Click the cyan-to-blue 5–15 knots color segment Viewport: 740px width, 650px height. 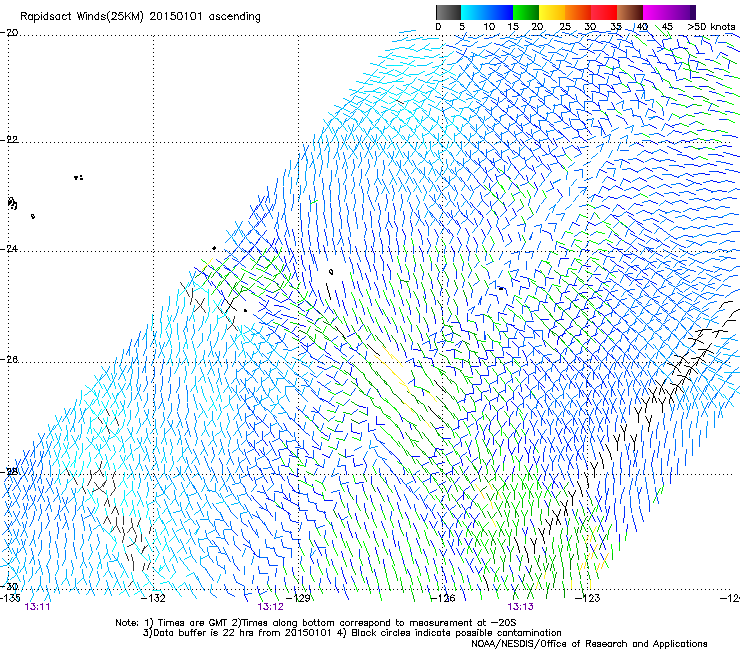point(487,12)
